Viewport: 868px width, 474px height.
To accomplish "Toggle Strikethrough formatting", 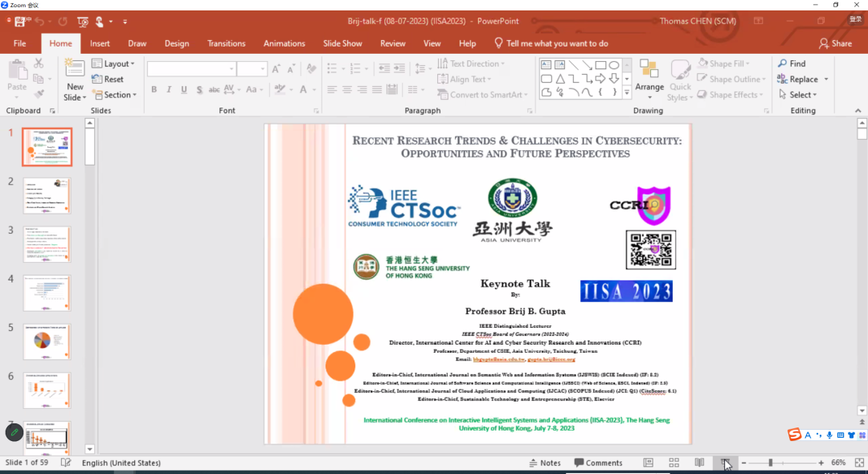I will click(x=215, y=90).
